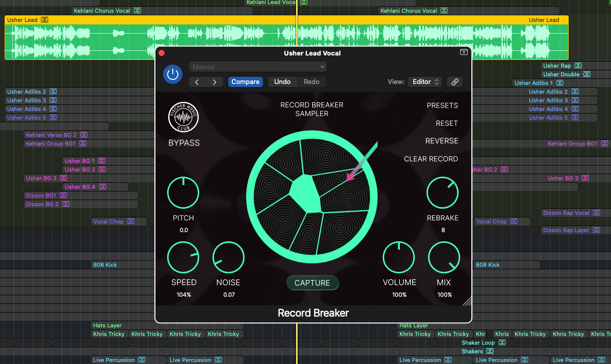
Task: Click loop icon on Kehlani Verse BG 2
Action: click(x=84, y=135)
